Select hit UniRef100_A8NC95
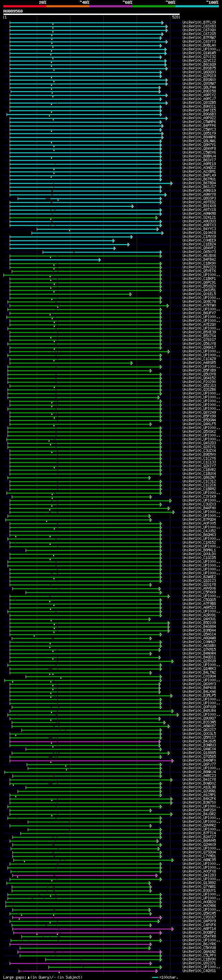The width and height of the screenshot is (222, 980). 199,859
